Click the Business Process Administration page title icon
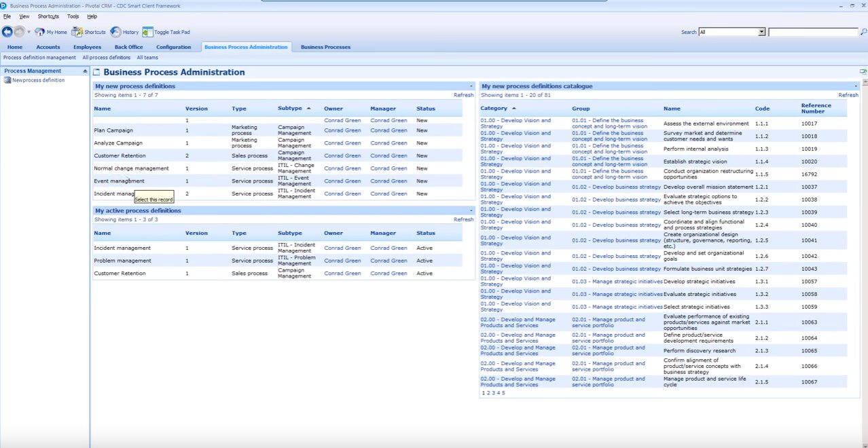Viewport: 868px width, 448px height. point(96,72)
